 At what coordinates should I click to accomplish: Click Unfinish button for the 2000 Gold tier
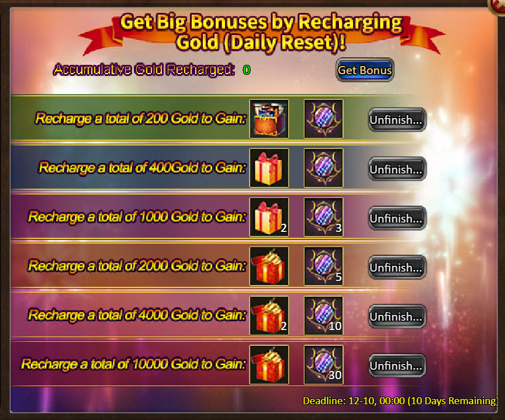click(x=397, y=267)
